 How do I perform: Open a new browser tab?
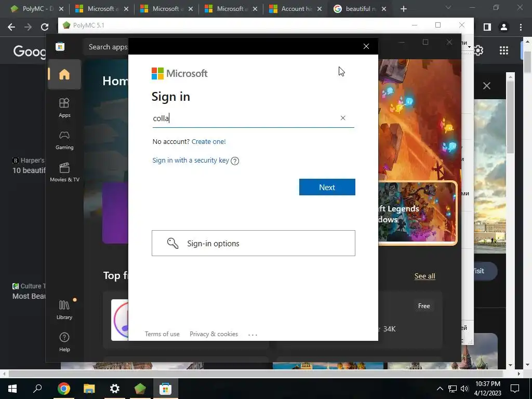pos(403,9)
